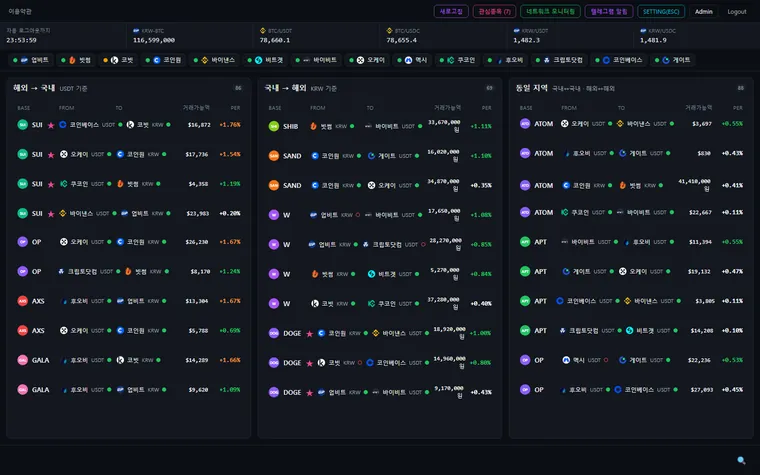The image size is (760, 475).
Task: Open 네트워크 모니터링 network monitoring
Action: click(550, 11)
